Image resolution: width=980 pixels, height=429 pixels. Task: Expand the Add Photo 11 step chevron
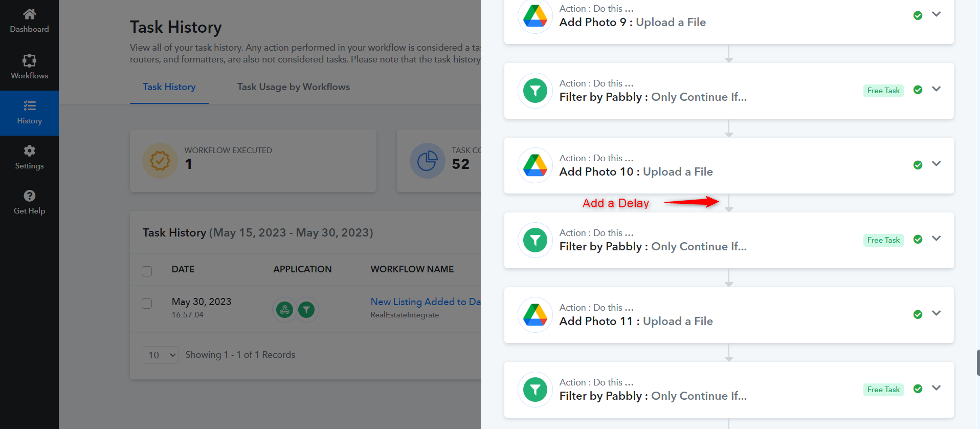click(x=936, y=313)
